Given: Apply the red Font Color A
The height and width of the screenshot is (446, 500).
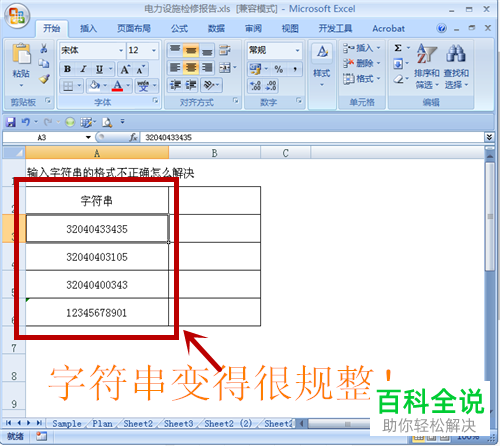Looking at the screenshot, I should pos(117,86).
